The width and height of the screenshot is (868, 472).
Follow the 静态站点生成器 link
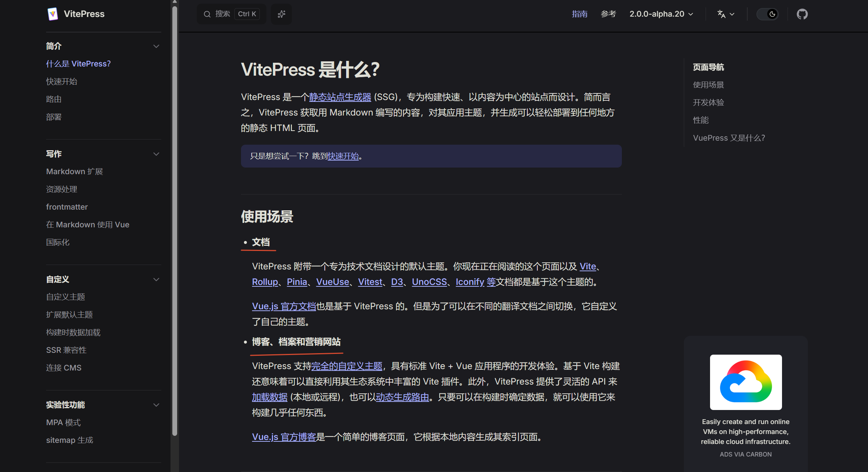pyautogui.click(x=340, y=97)
